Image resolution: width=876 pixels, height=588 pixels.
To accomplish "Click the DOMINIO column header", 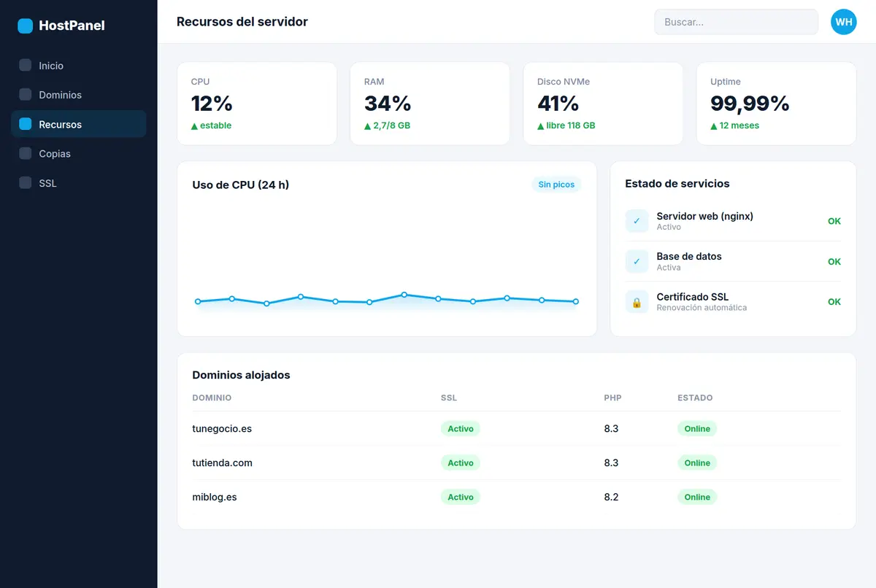I will (212, 398).
